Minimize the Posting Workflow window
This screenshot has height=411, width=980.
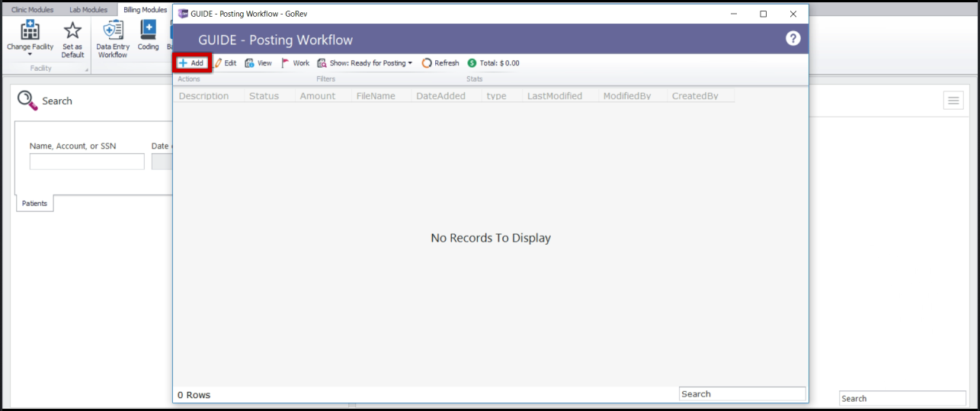tap(735, 14)
